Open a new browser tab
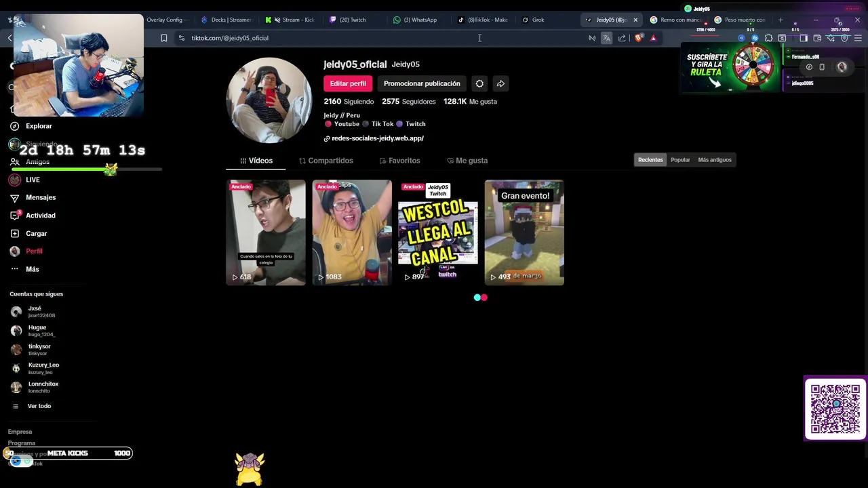868x488 pixels. (x=781, y=20)
